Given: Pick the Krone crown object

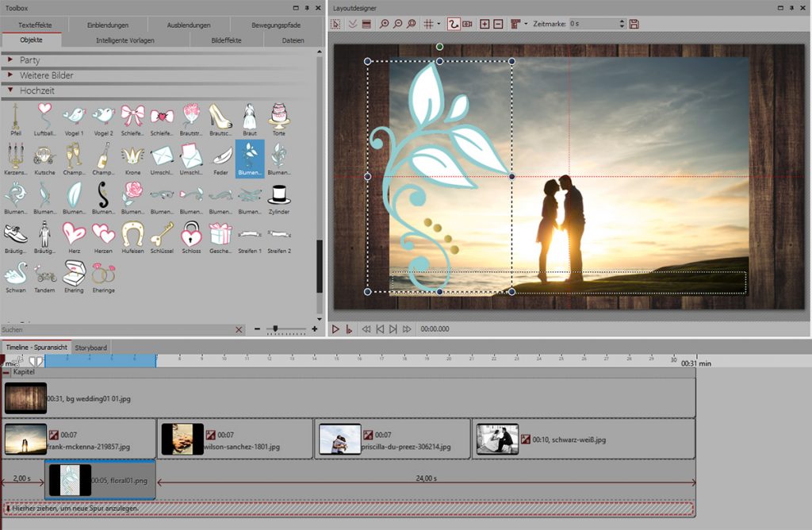Looking at the screenshot, I should point(132,156).
